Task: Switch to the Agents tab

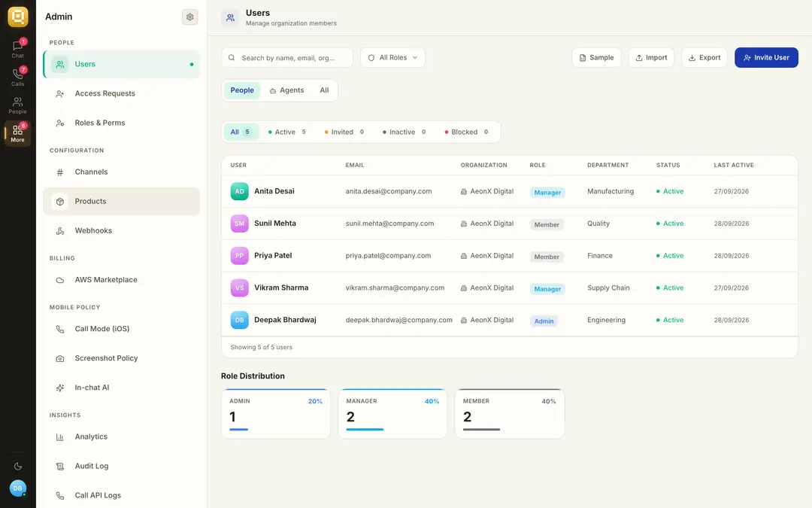Action: (287, 90)
